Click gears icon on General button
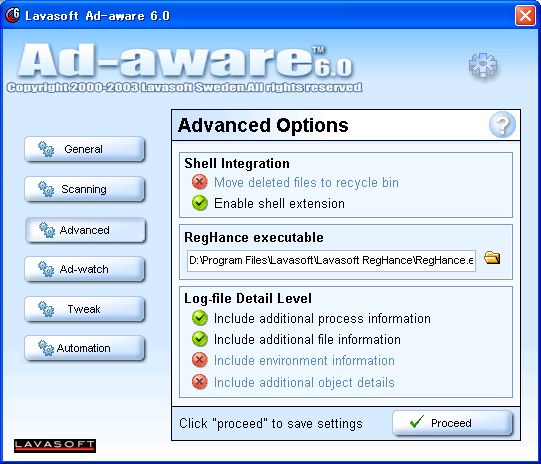The width and height of the screenshot is (541, 464). (x=46, y=149)
